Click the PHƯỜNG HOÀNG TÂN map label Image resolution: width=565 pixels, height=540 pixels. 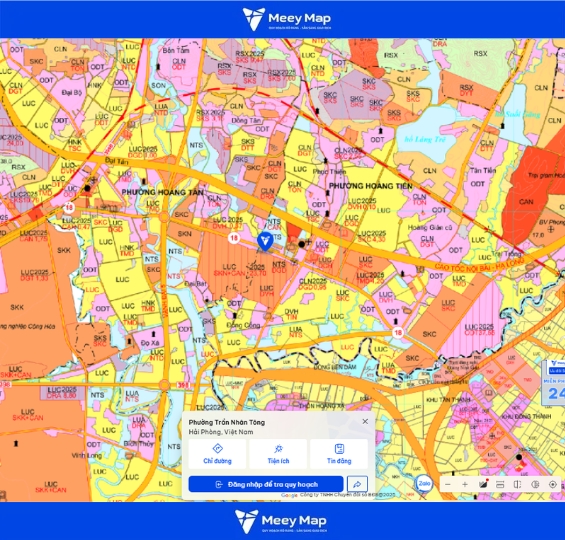(163, 192)
